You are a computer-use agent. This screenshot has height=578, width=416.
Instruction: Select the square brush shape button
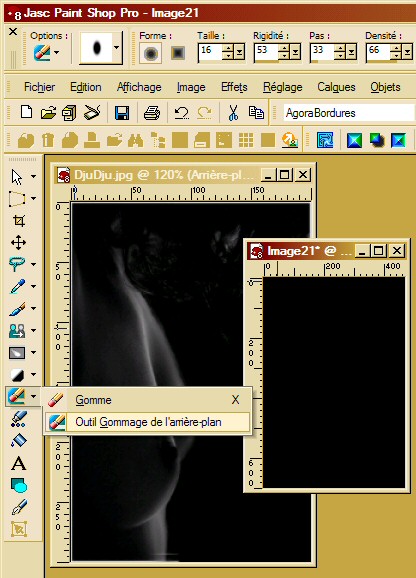pyautogui.click(x=178, y=54)
